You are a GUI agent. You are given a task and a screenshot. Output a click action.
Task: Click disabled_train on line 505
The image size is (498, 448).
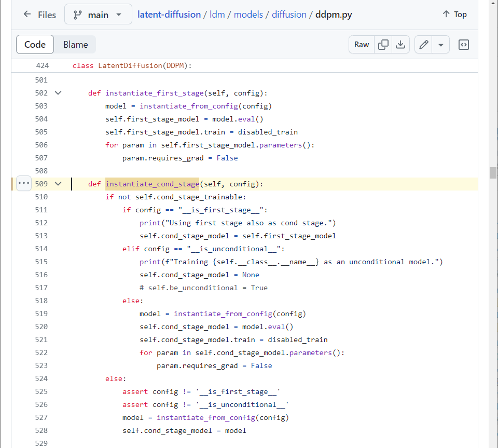click(x=268, y=132)
